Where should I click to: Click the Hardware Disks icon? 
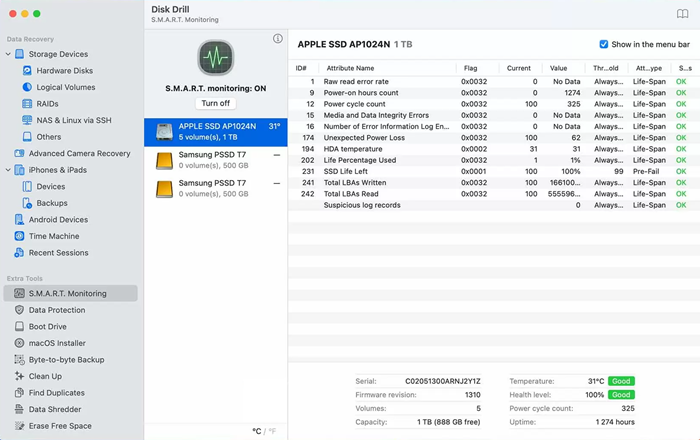pyautogui.click(x=27, y=71)
